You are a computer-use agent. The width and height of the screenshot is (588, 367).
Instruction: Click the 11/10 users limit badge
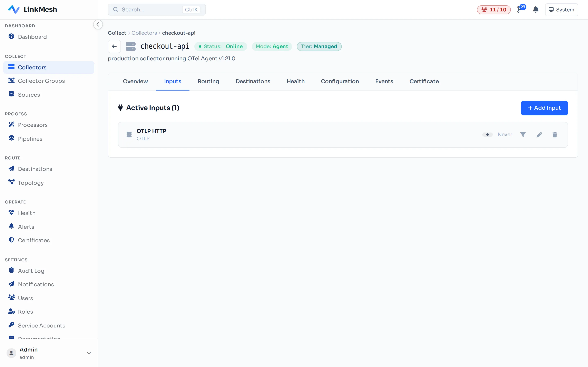[x=493, y=10]
